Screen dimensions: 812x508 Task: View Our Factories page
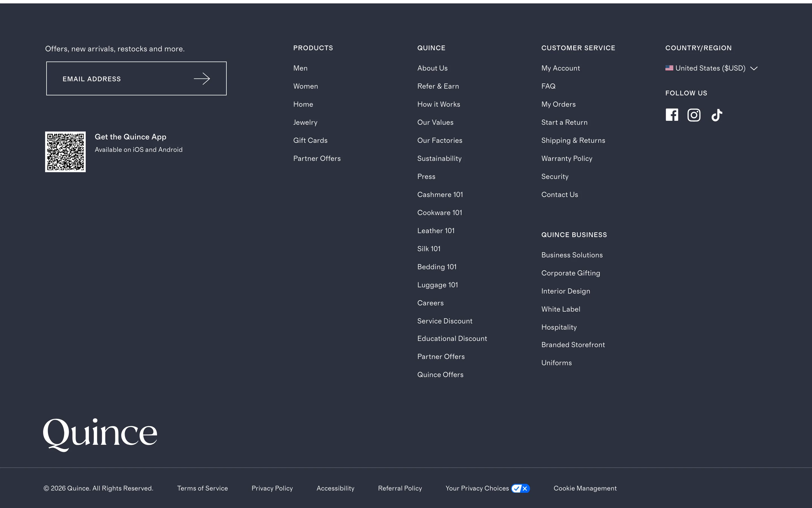(440, 141)
